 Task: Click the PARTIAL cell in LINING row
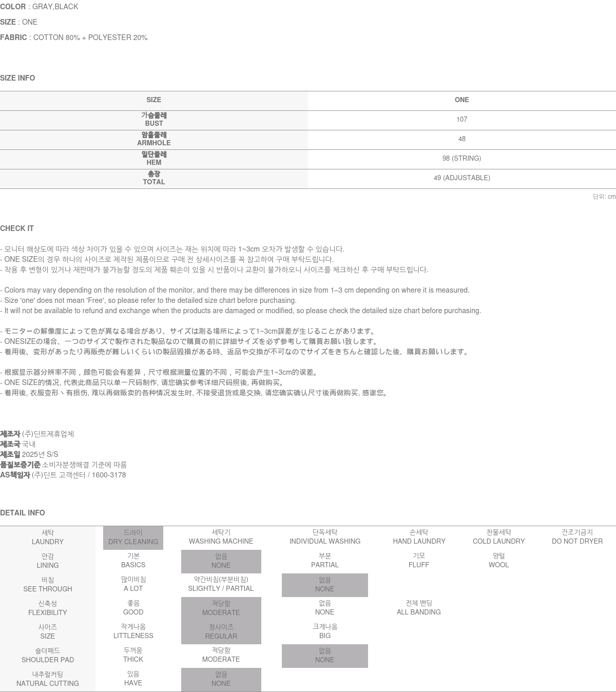[x=325, y=561]
